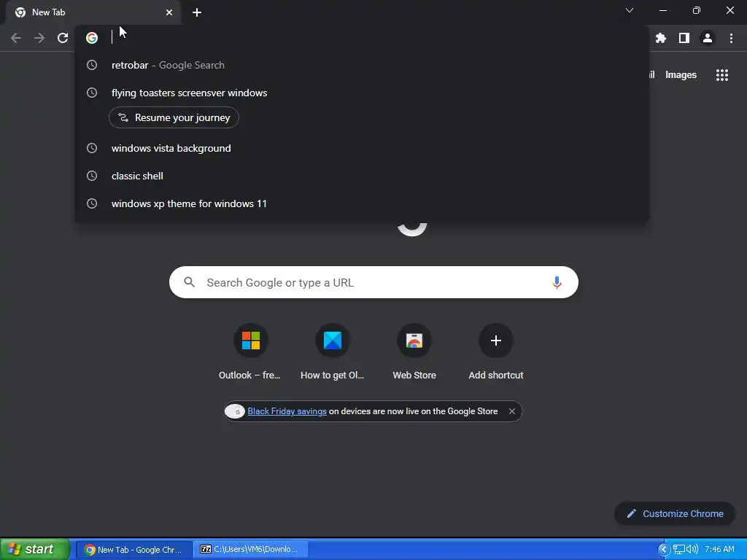Open the Outlook shortcut tile
747x560 pixels.
tap(250, 351)
